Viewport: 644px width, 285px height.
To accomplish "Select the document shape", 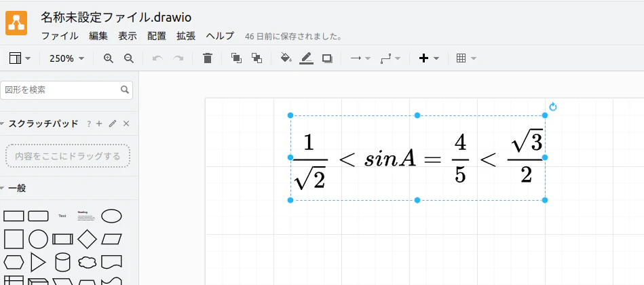I will pyautogui.click(x=111, y=262).
